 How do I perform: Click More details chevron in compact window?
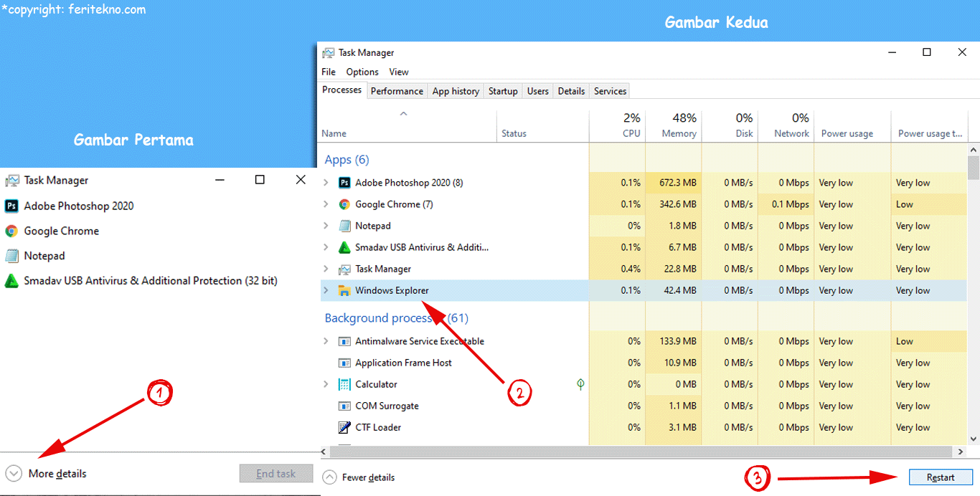click(14, 474)
